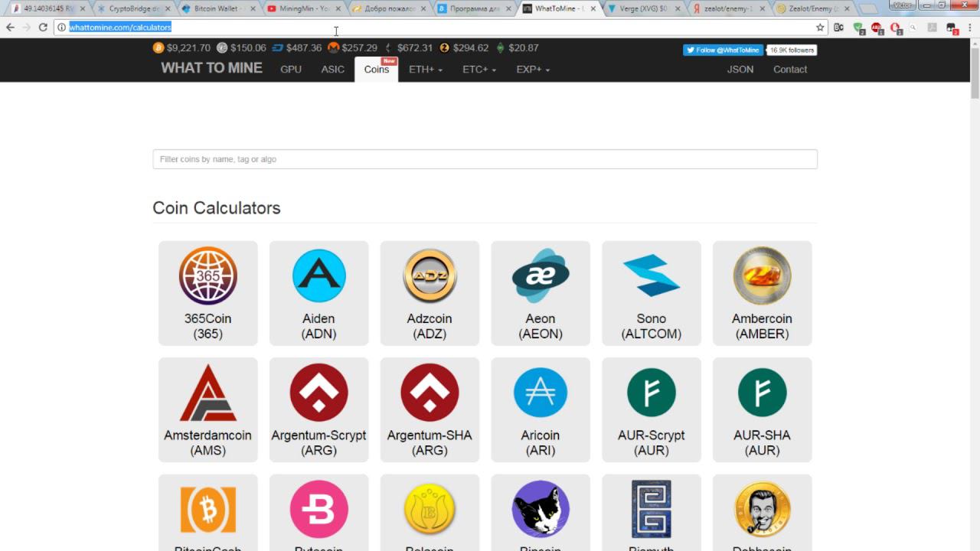Click the $9,221.70 Bitcoin price
Image resolution: width=980 pixels, height=551 pixels.
coord(188,47)
